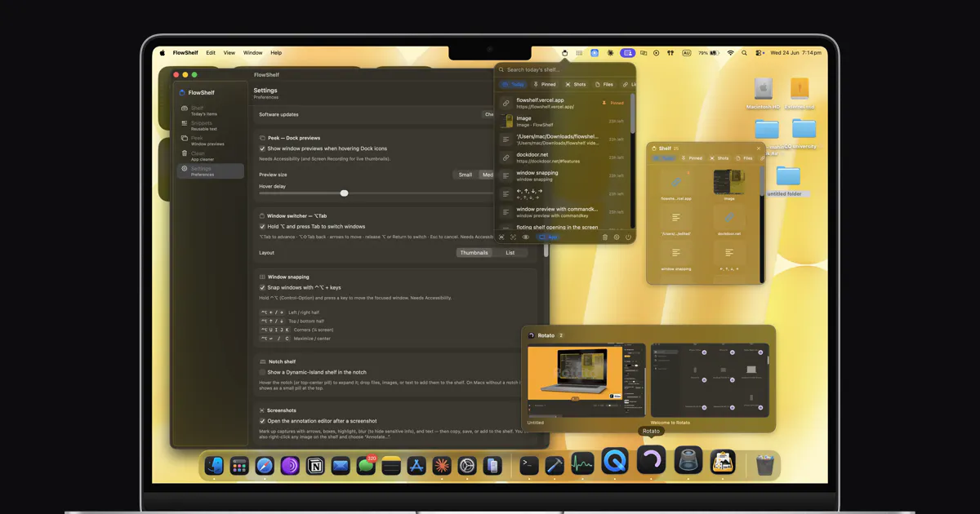
Task: Switch to Pinned tab in shelf popup
Action: pos(544,84)
